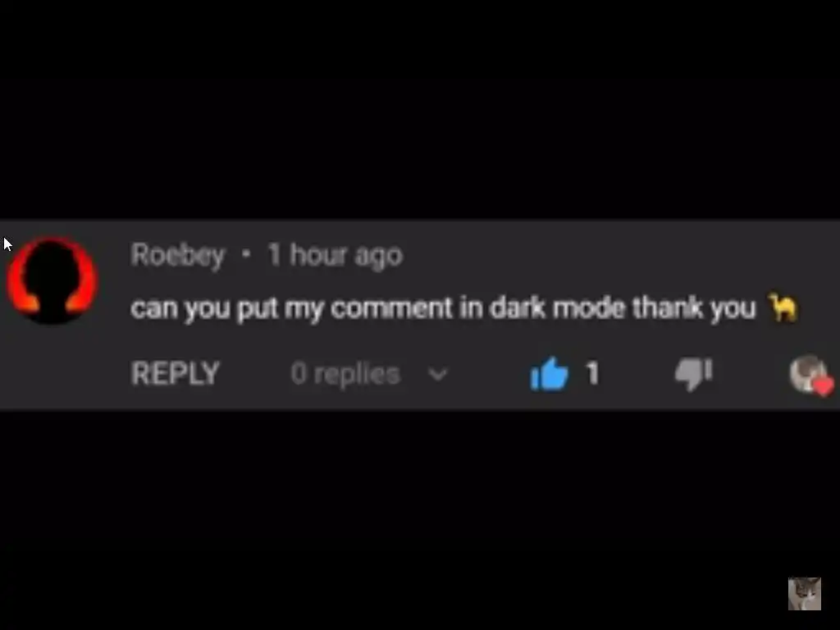Screen dimensions: 840x630
Task: Open the Roebey username link
Action: point(178,255)
